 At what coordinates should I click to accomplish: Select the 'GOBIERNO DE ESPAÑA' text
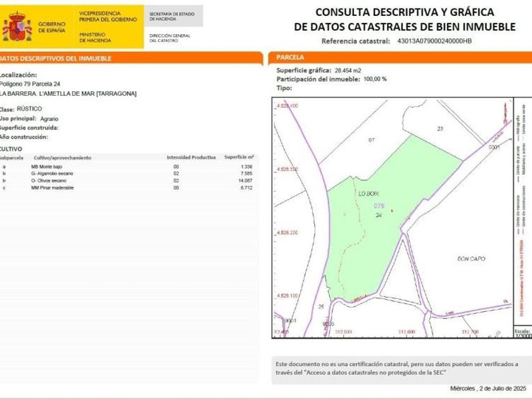[51, 27]
